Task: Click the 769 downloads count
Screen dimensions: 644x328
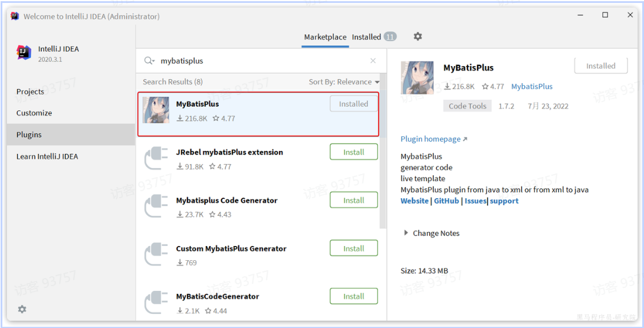Action: pos(187,263)
